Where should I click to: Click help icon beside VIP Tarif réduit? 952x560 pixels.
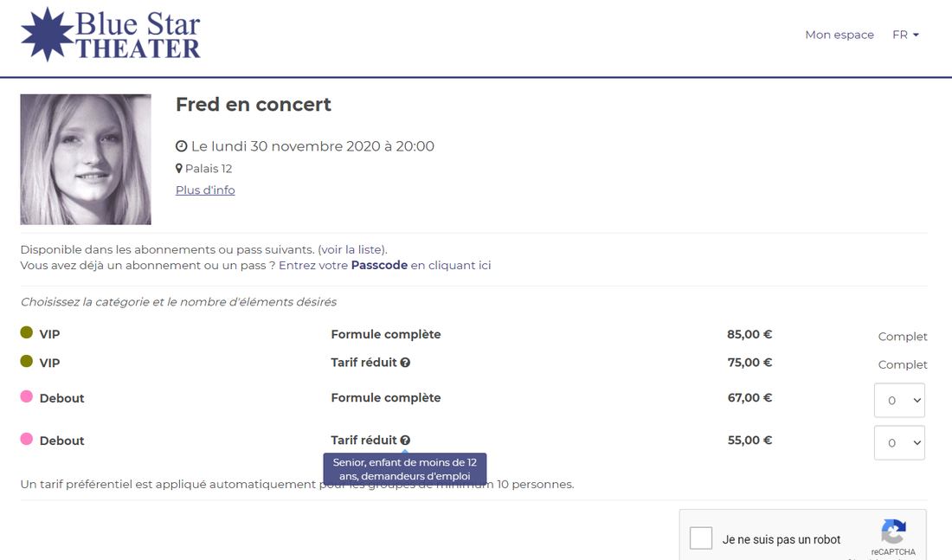coord(406,363)
